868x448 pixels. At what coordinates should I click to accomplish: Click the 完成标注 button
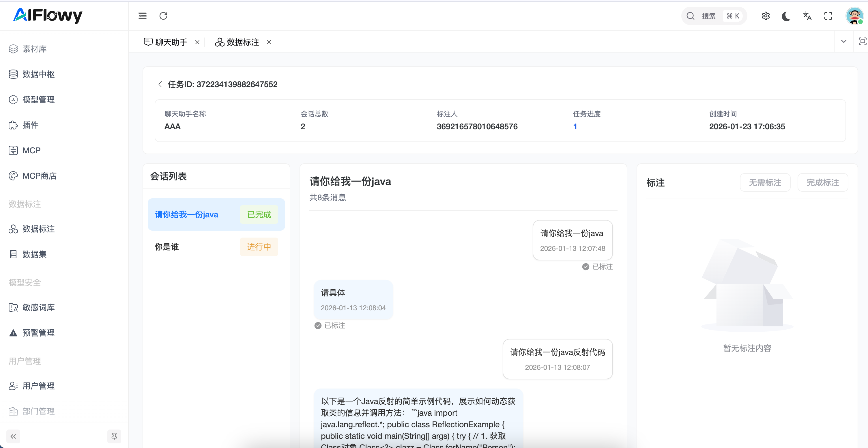822,183
